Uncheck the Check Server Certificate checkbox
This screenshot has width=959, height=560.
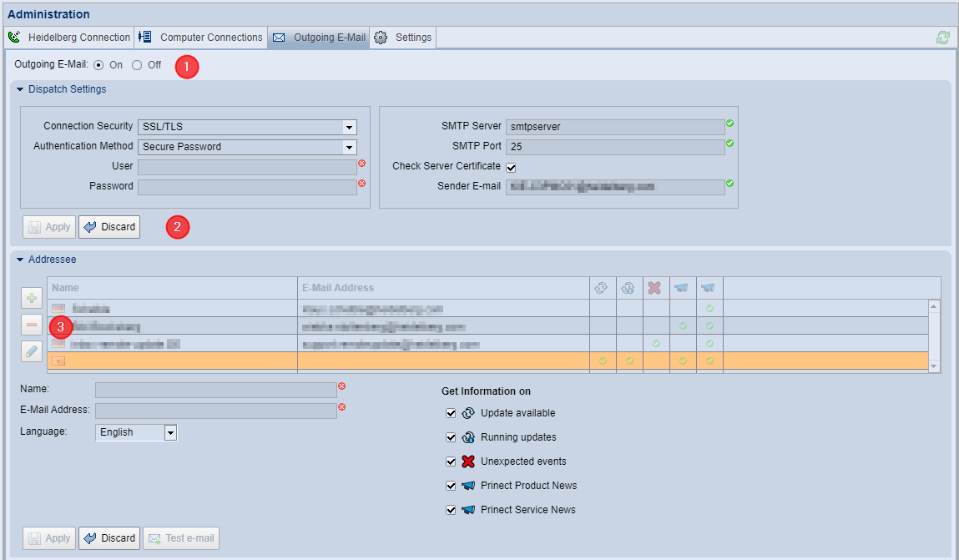coord(511,167)
